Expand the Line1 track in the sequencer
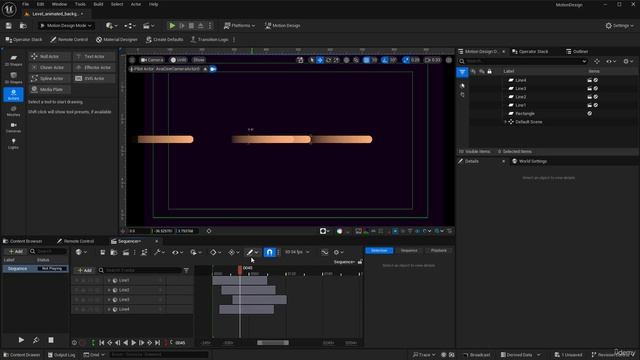Viewport: 640px width, 360px height. [109, 280]
